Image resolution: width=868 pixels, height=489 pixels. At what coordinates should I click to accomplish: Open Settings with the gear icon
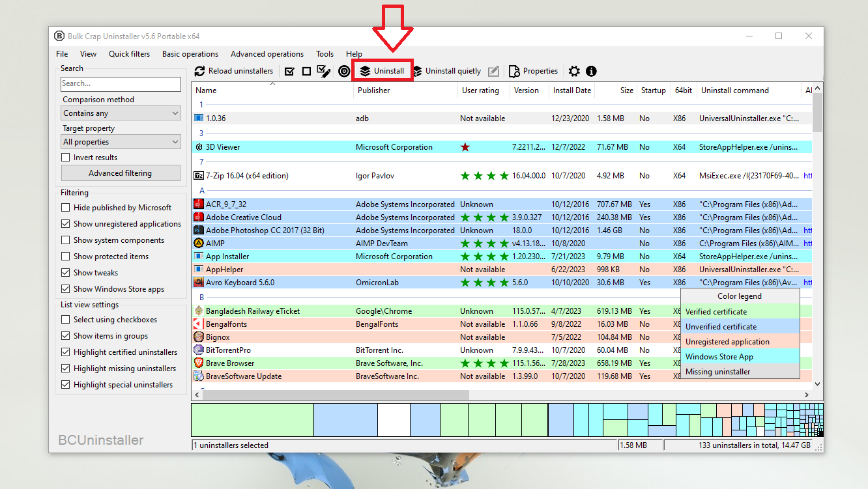click(574, 72)
